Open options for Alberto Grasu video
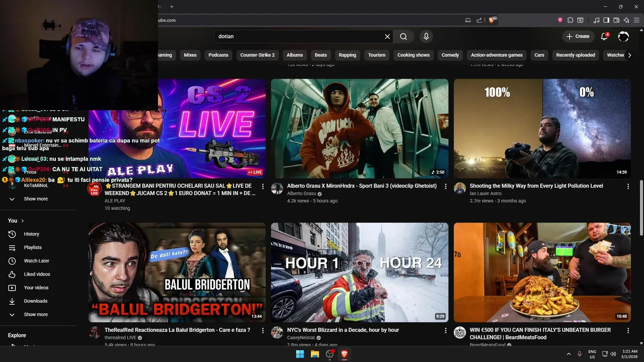The height and width of the screenshot is (362, 644). point(445,186)
